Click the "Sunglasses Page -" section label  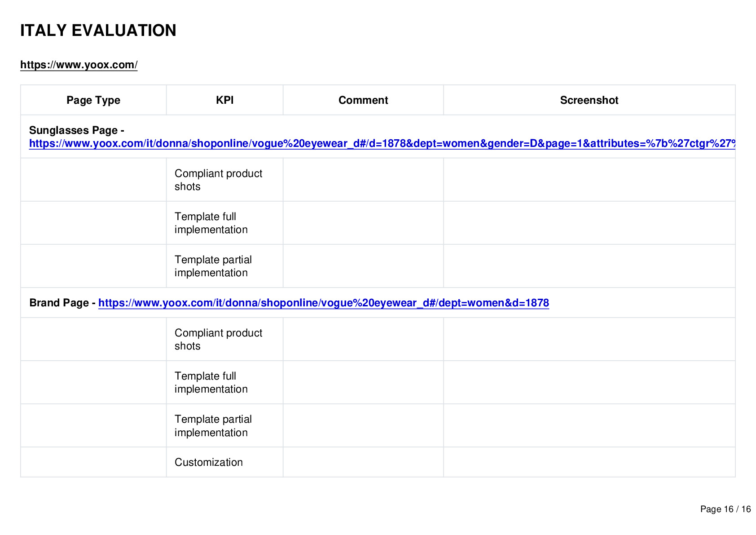tap(77, 130)
